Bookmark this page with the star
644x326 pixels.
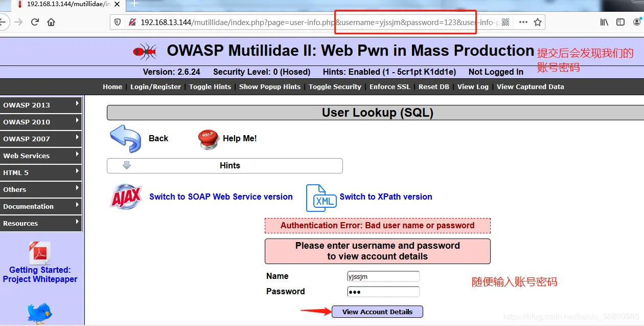pos(538,22)
